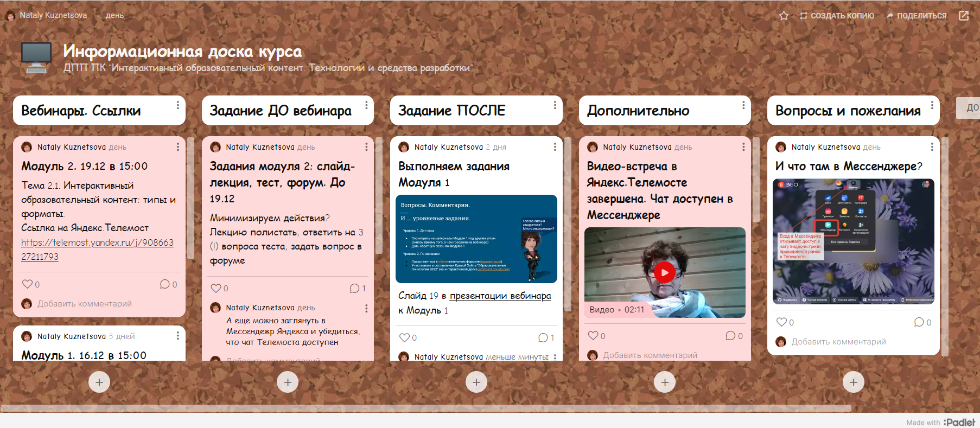Like the Задания модуля 2 post
This screenshot has height=428, width=980.
click(216, 288)
